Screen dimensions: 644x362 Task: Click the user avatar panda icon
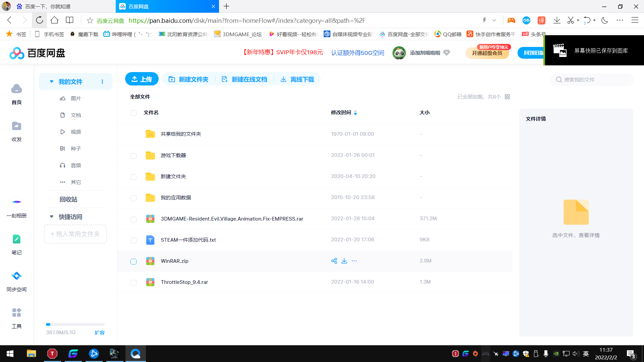tap(399, 53)
